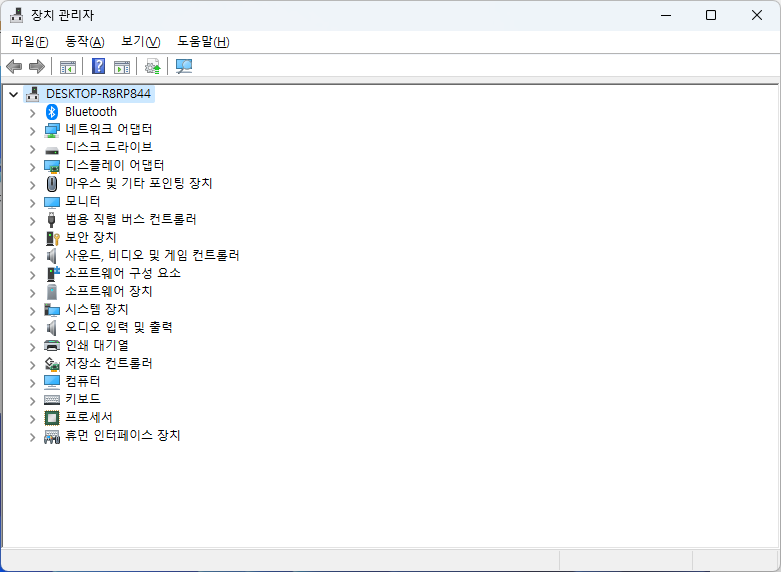Expand the 소프트웨어 구성 요소 category

32,275
